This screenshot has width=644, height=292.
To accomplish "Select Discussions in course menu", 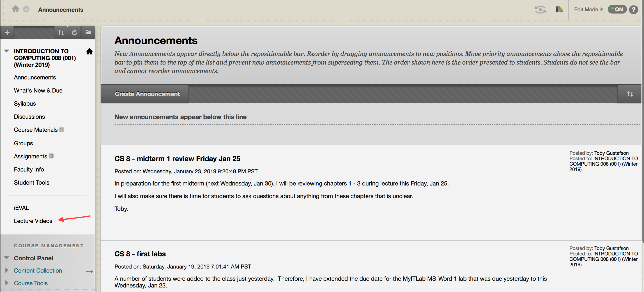I will [30, 117].
